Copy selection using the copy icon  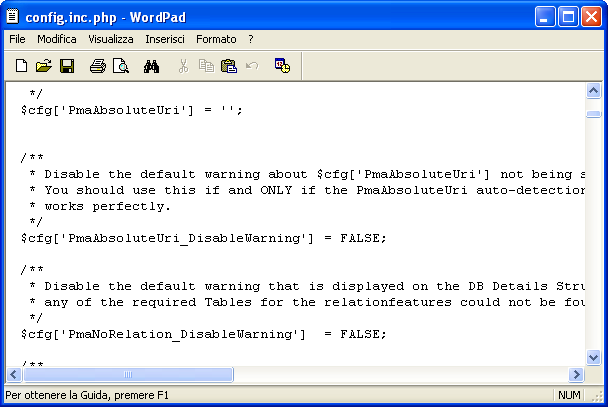pyautogui.click(x=206, y=66)
